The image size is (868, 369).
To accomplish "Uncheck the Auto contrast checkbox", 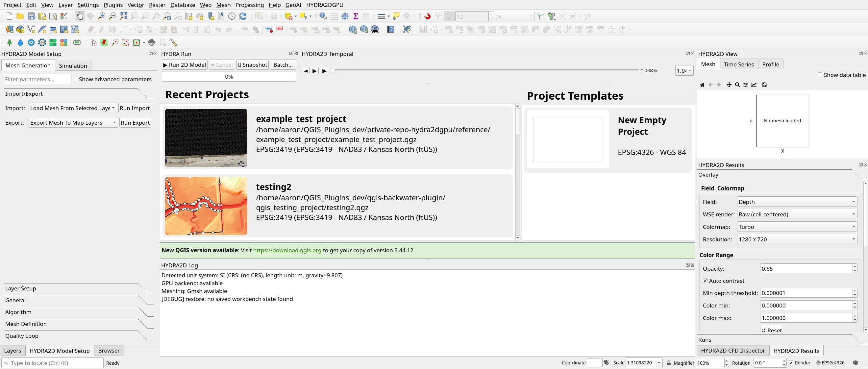I will [705, 281].
